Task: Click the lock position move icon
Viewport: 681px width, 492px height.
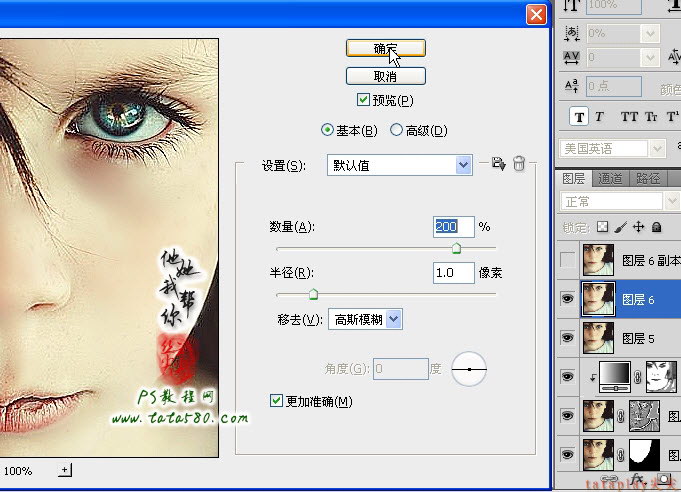Action: click(638, 227)
